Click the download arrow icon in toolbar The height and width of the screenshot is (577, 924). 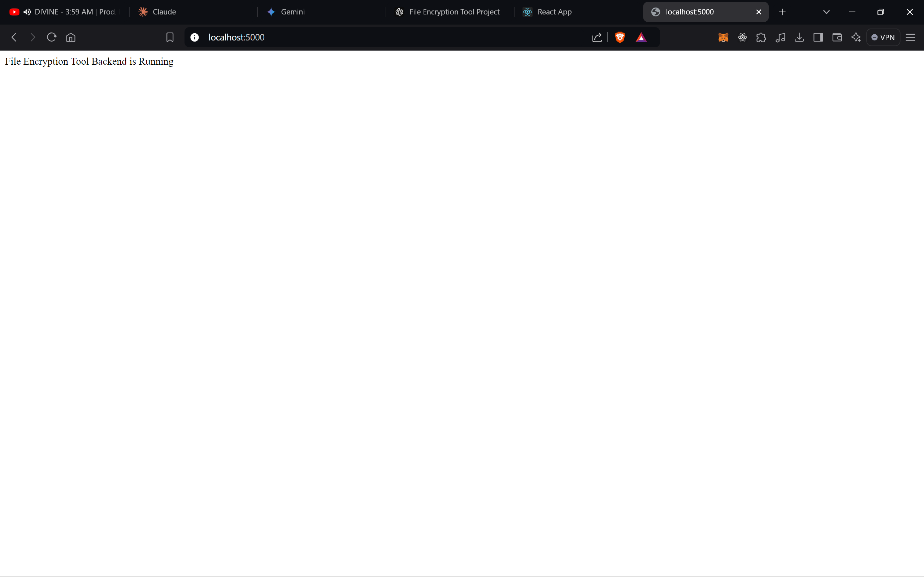(800, 37)
